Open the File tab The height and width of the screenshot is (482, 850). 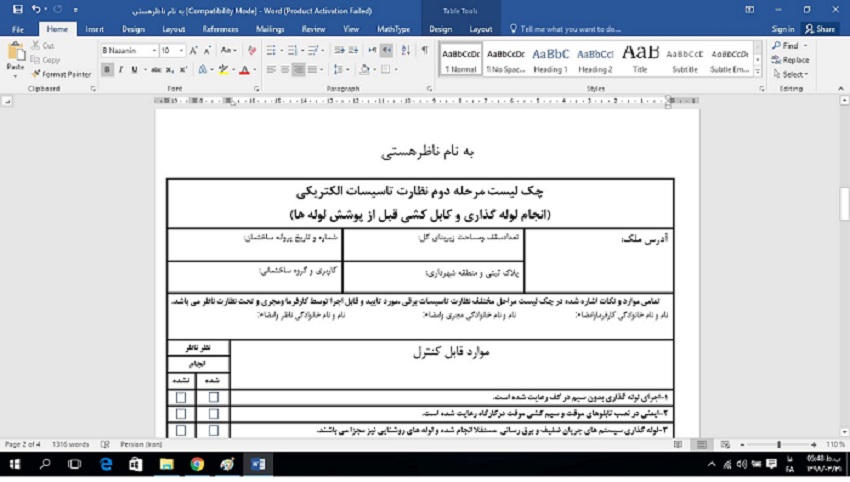pyautogui.click(x=18, y=29)
